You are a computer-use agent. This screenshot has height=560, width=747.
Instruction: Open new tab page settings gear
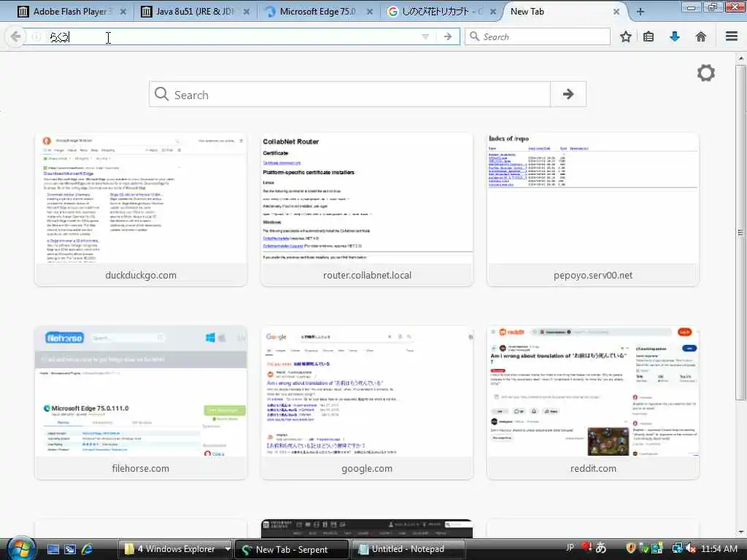pos(706,73)
